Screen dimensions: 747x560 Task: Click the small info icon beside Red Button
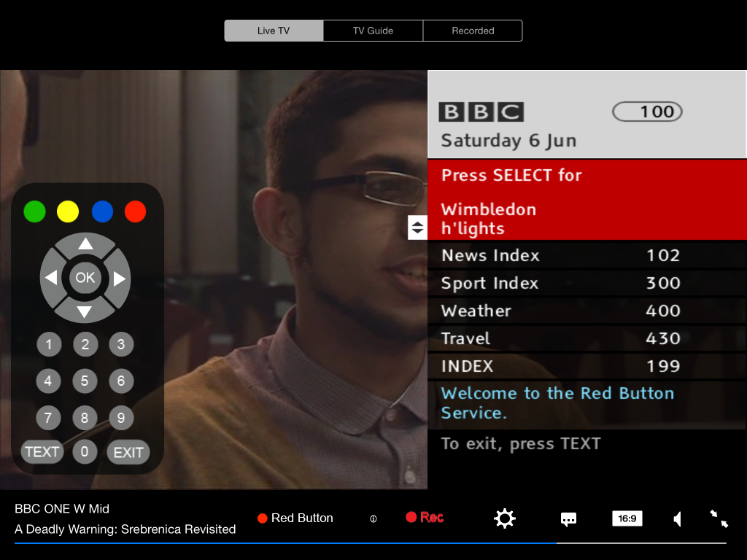click(373, 518)
